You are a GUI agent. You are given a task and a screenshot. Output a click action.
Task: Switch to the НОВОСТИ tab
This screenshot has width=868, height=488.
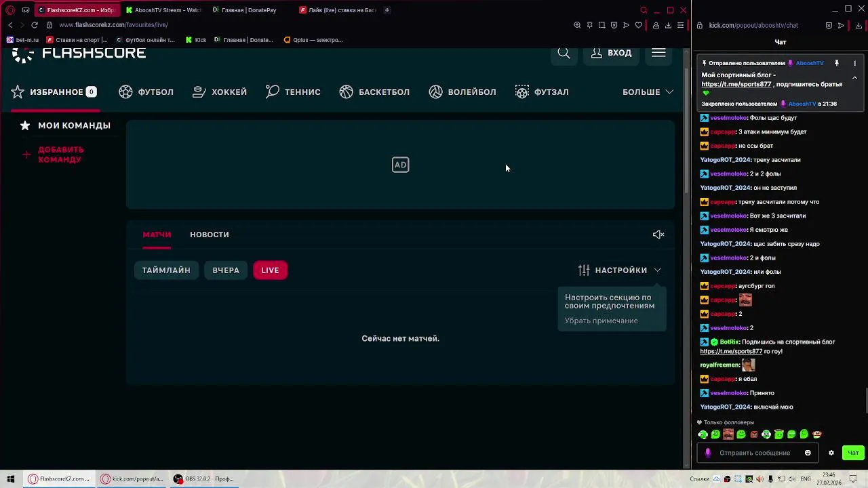tap(210, 235)
